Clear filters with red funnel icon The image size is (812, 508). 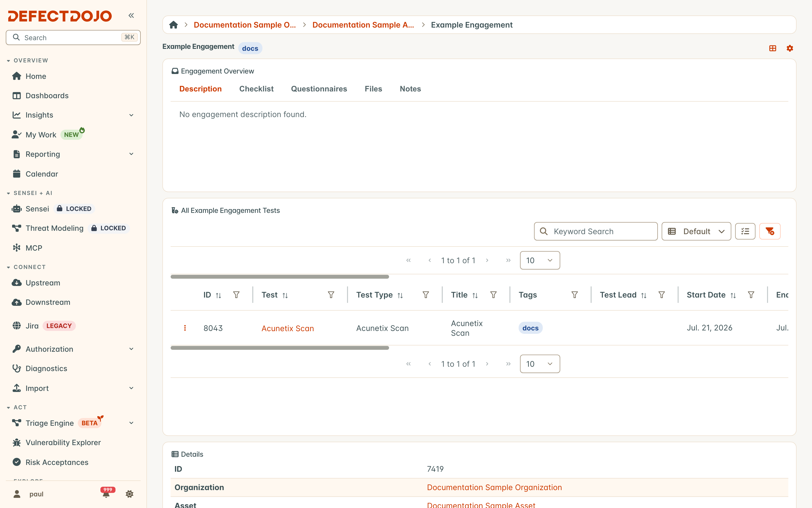[770, 231]
